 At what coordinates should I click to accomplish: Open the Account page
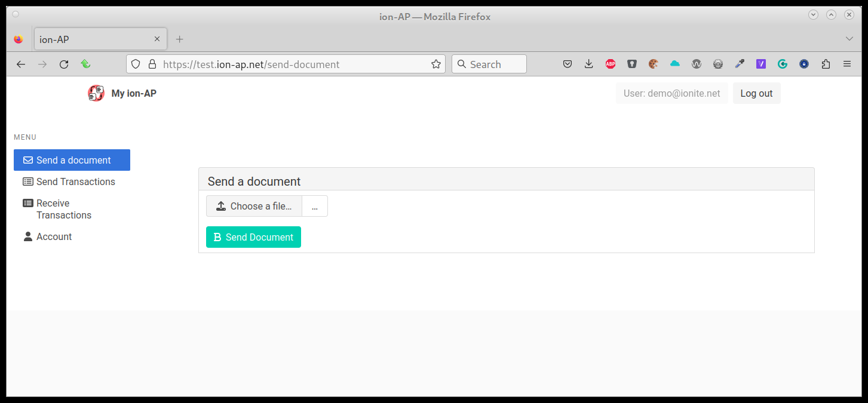click(72, 236)
